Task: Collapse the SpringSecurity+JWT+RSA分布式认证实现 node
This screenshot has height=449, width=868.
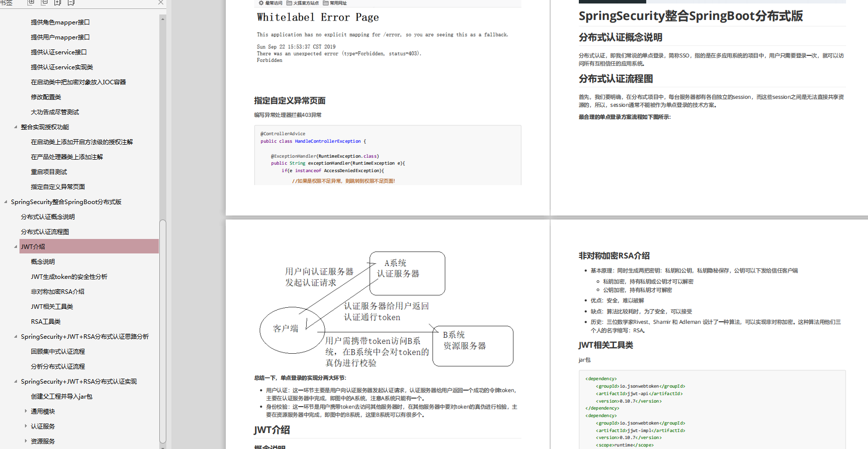Action: (15, 382)
